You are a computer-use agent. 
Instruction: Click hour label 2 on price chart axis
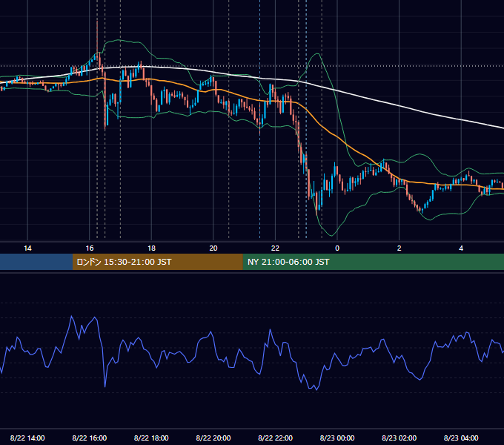pyautogui.click(x=399, y=248)
